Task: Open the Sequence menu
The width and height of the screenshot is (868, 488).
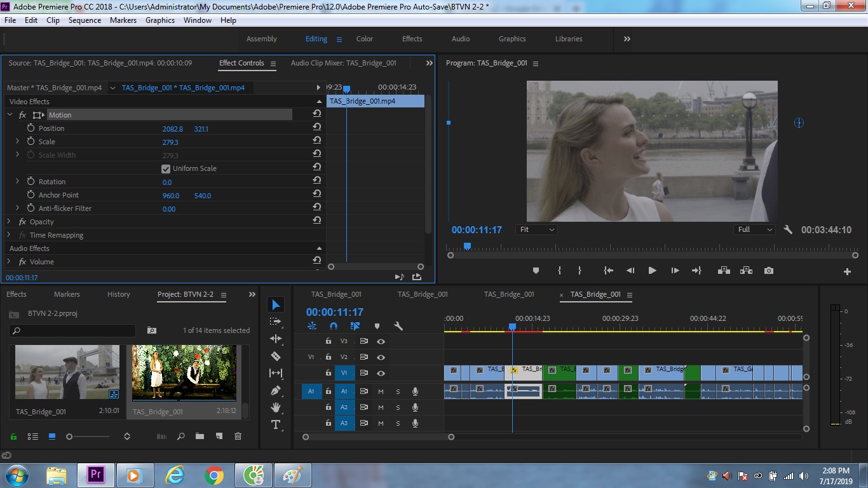Action: click(x=85, y=20)
